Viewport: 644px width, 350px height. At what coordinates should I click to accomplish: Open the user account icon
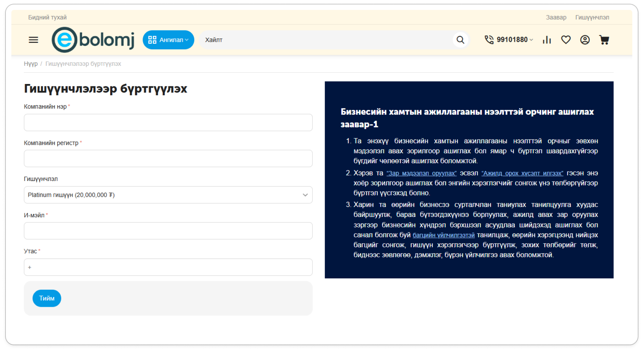(x=585, y=40)
